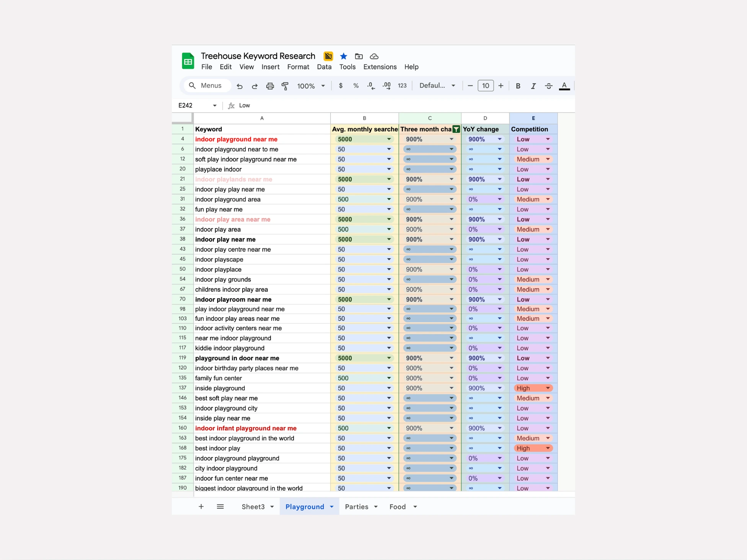Toggle italic text formatting
Image resolution: width=747 pixels, height=560 pixels.
point(533,86)
